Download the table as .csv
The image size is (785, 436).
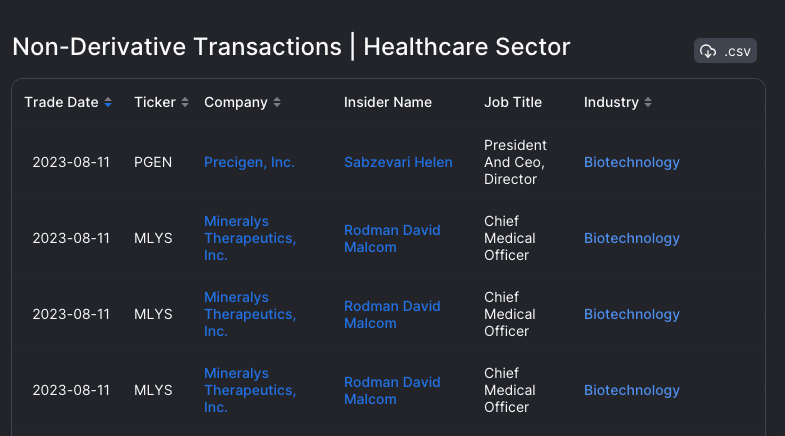[725, 51]
